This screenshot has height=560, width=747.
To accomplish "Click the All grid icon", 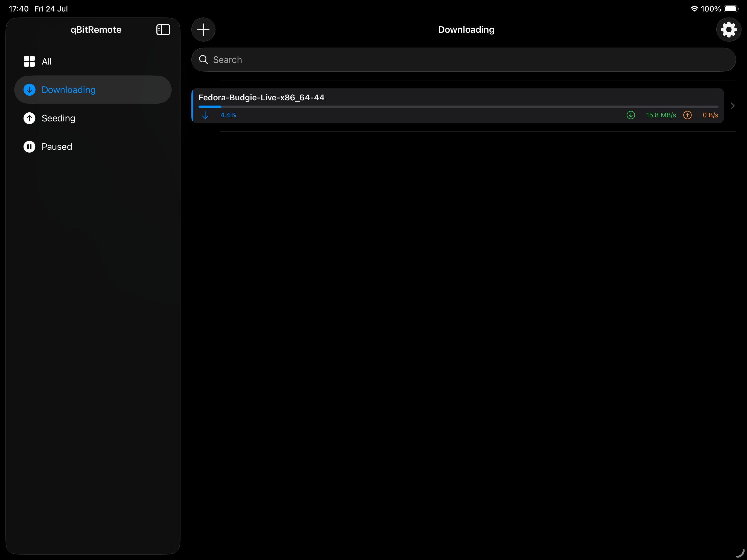I will tap(29, 62).
